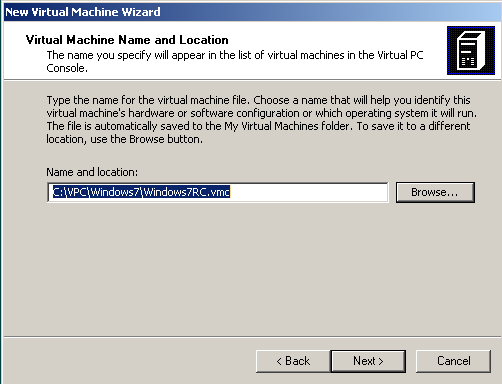Image resolution: width=502 pixels, height=384 pixels.
Task: Click the Virtual Machine Name and Location heading
Action: point(127,40)
